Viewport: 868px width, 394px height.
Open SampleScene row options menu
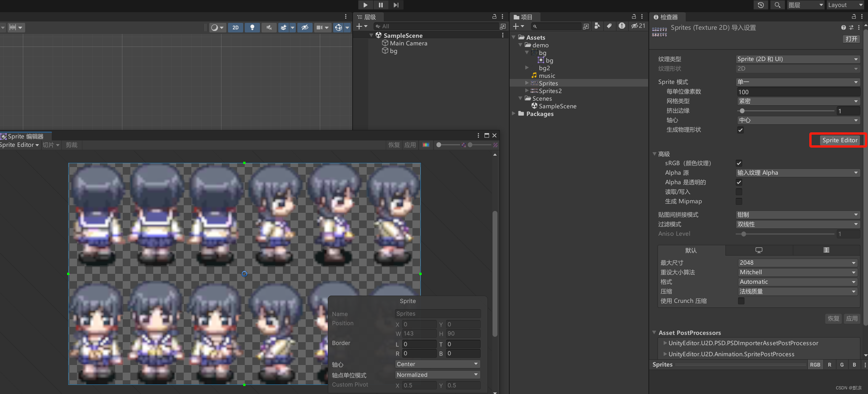click(x=502, y=35)
